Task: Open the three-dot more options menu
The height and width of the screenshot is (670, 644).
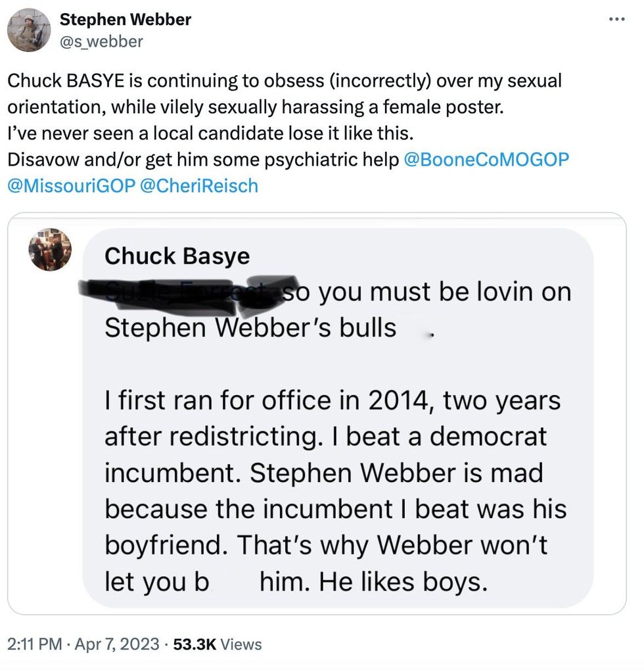Action: [x=617, y=19]
